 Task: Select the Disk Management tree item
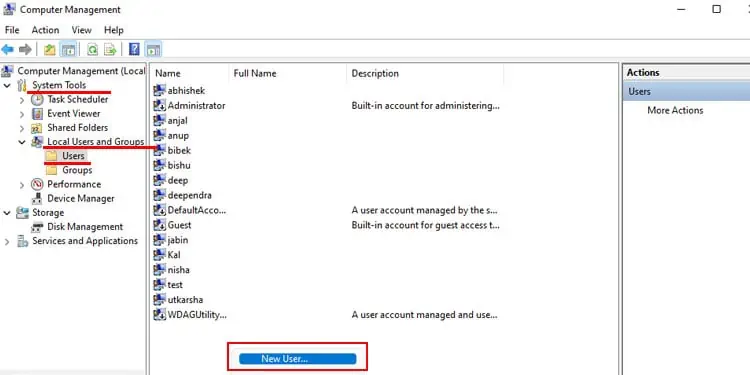pos(85,227)
